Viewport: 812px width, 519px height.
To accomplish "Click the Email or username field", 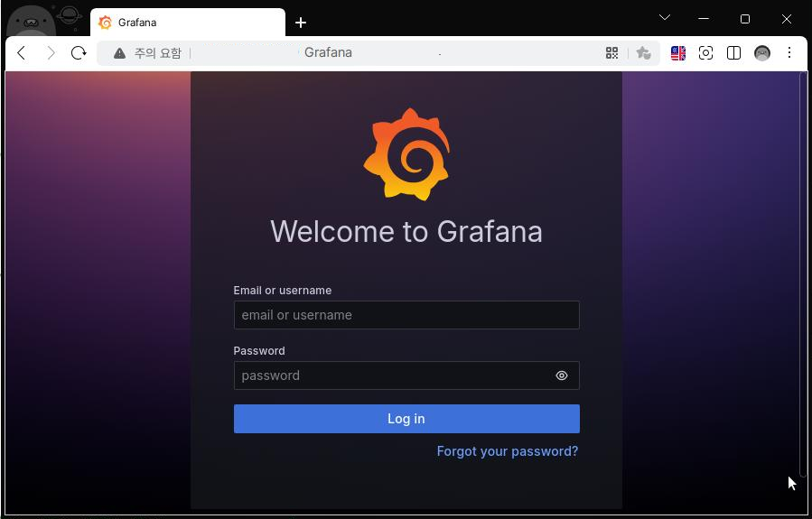I will click(406, 315).
